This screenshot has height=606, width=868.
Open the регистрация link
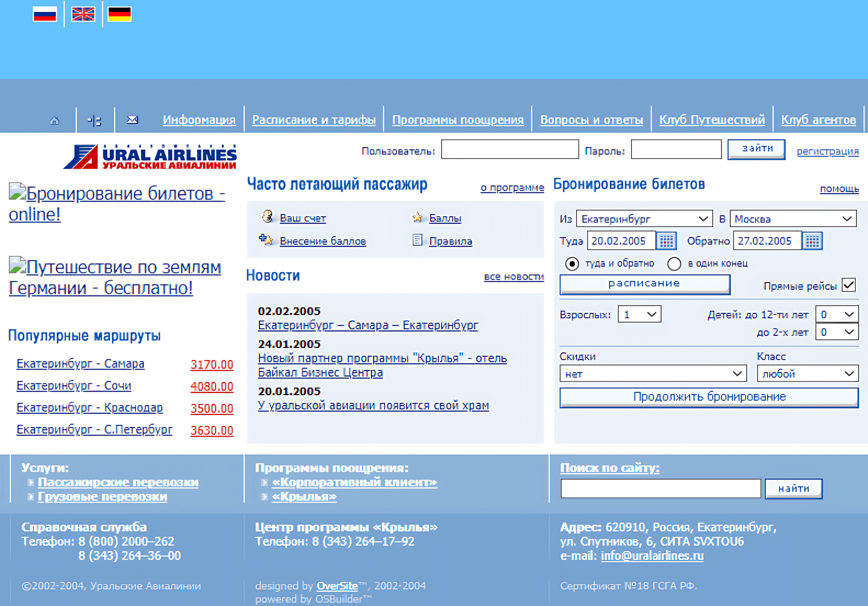pos(828,151)
